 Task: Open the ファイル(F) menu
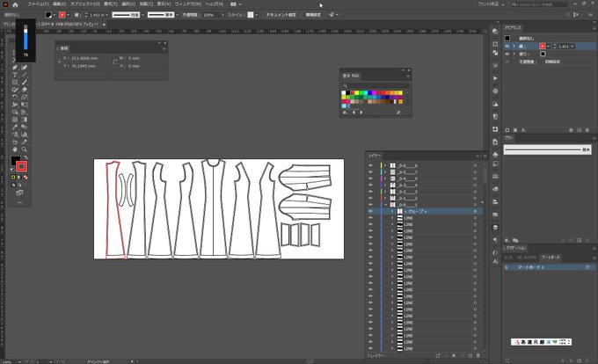[x=38, y=4]
